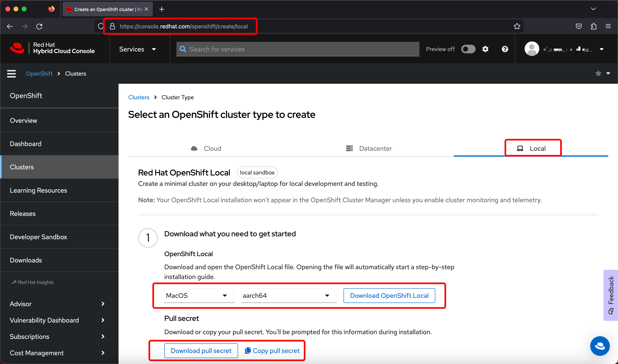Switch to the Cloud tab

(x=206, y=148)
